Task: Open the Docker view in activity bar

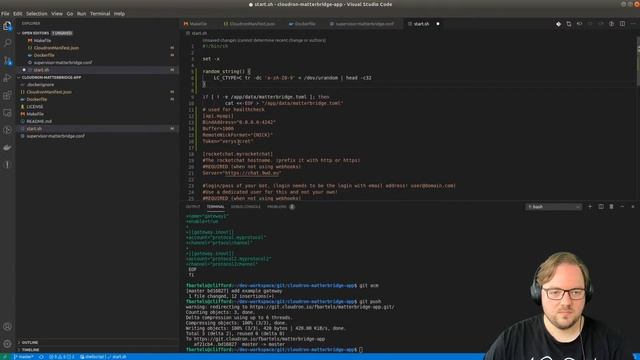Action: point(7,147)
